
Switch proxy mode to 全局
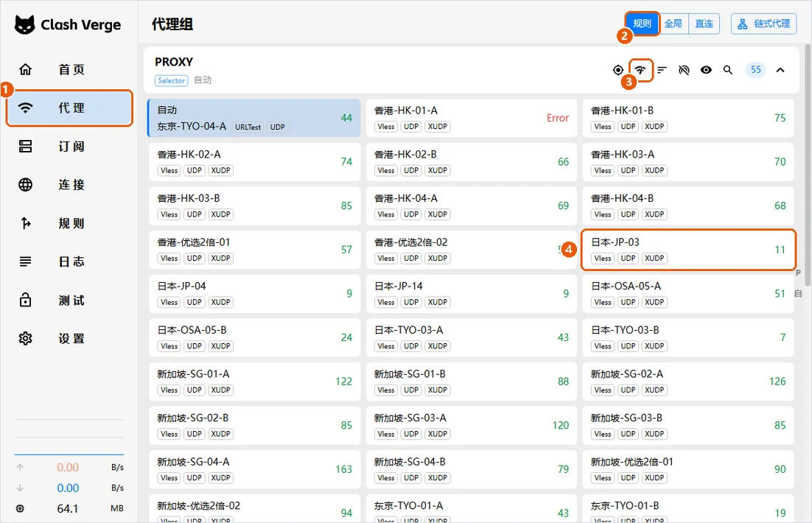[673, 24]
